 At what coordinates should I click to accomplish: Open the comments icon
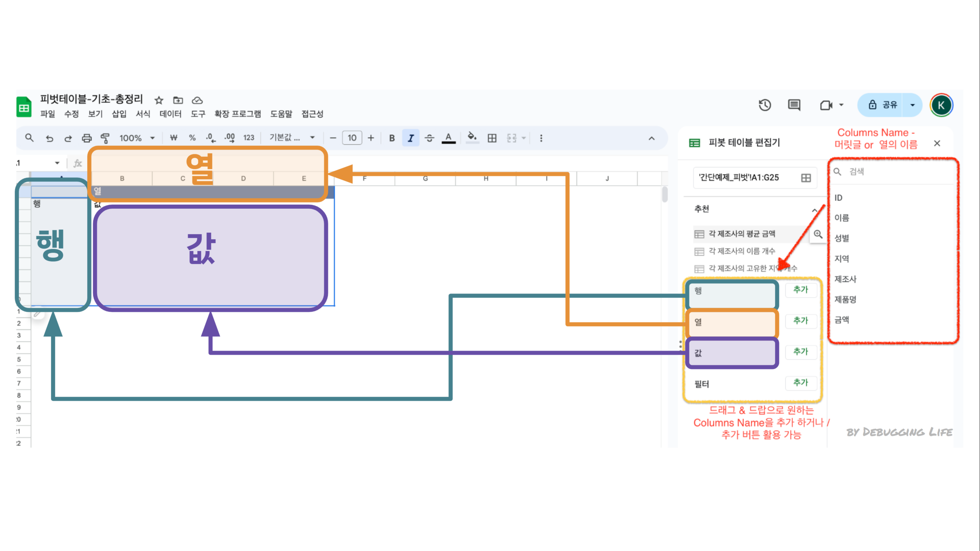[794, 105]
